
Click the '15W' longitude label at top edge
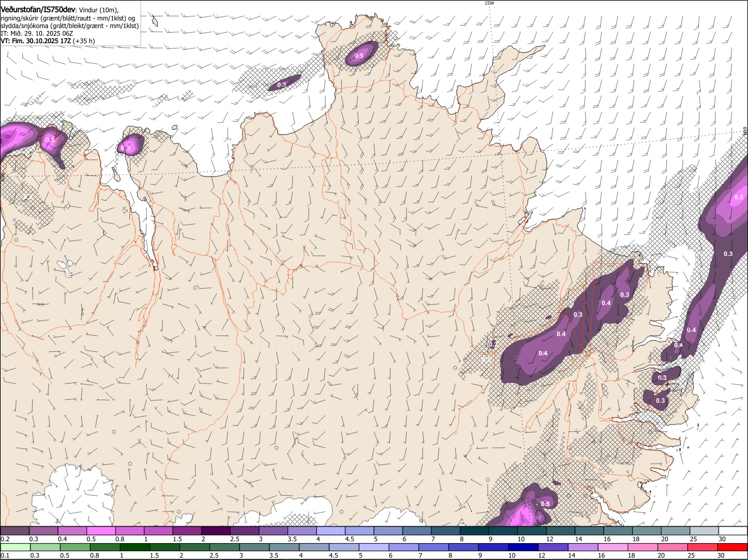pyautogui.click(x=489, y=3)
